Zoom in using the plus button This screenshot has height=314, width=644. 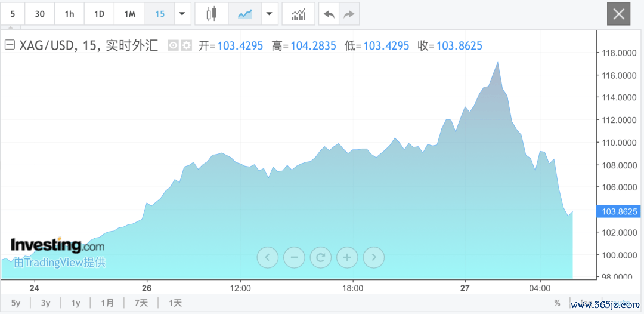coord(347,257)
